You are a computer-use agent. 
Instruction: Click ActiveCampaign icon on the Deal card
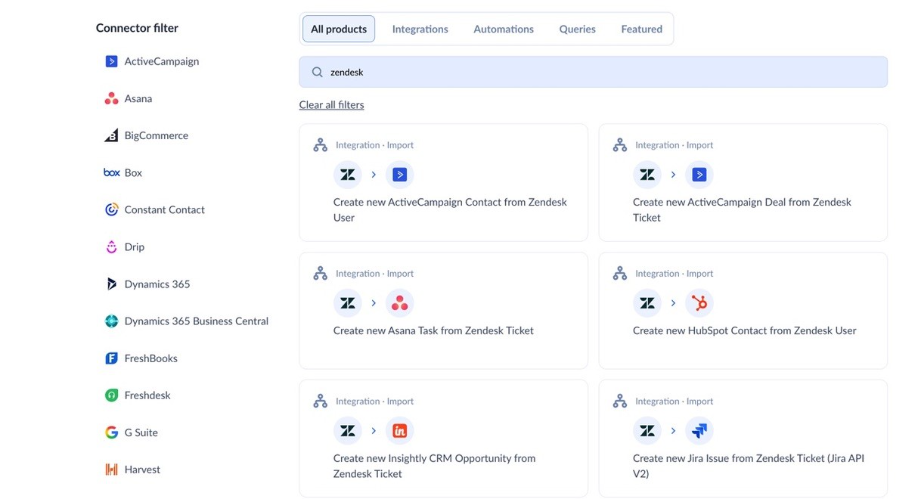(x=699, y=175)
